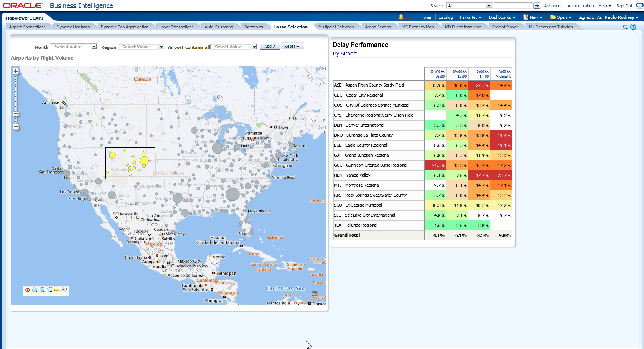Image resolution: width=644 pixels, height=349 pixels.
Task: Click the Apply button
Action: [x=270, y=46]
